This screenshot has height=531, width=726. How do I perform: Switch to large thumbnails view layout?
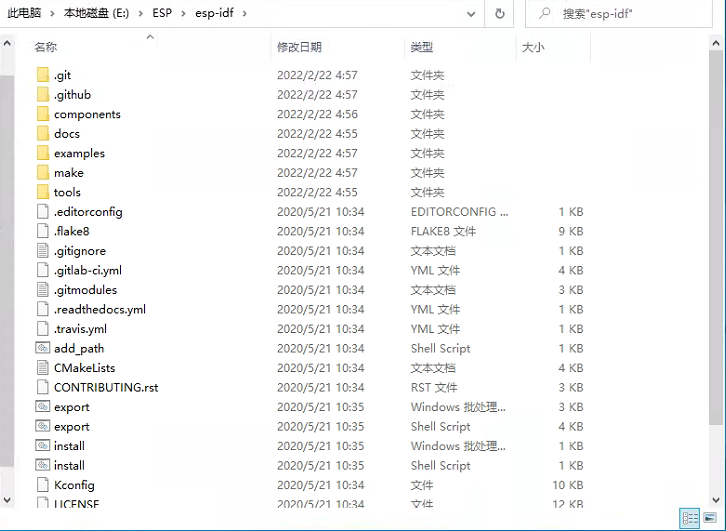710,518
